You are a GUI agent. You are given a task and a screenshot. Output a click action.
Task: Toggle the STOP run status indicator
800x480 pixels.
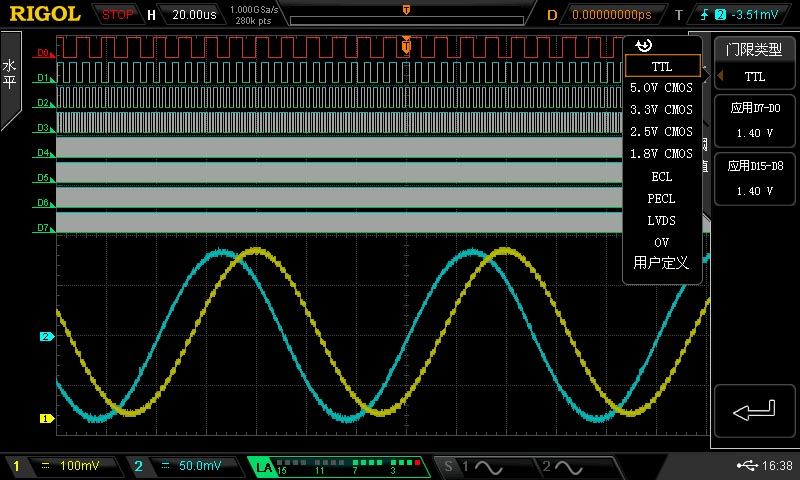click(118, 15)
